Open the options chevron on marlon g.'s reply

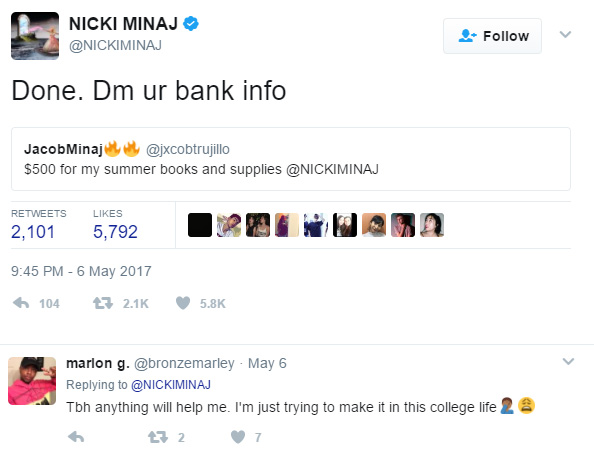[x=568, y=361]
